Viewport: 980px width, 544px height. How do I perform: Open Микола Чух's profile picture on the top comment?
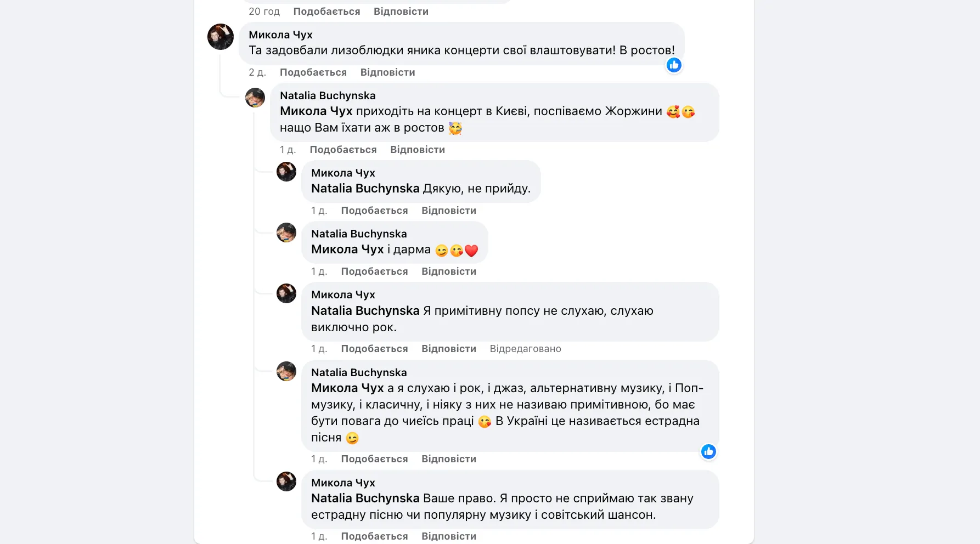(x=221, y=37)
